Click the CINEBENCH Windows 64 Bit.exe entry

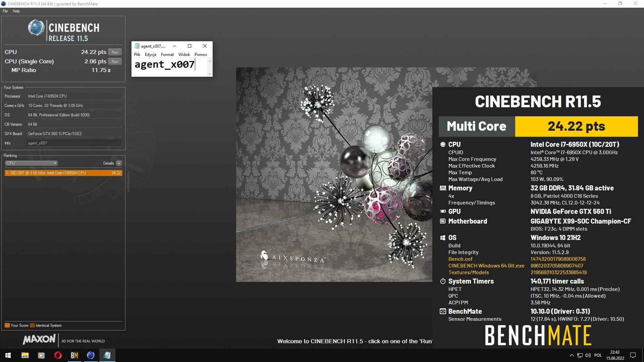pos(486,266)
